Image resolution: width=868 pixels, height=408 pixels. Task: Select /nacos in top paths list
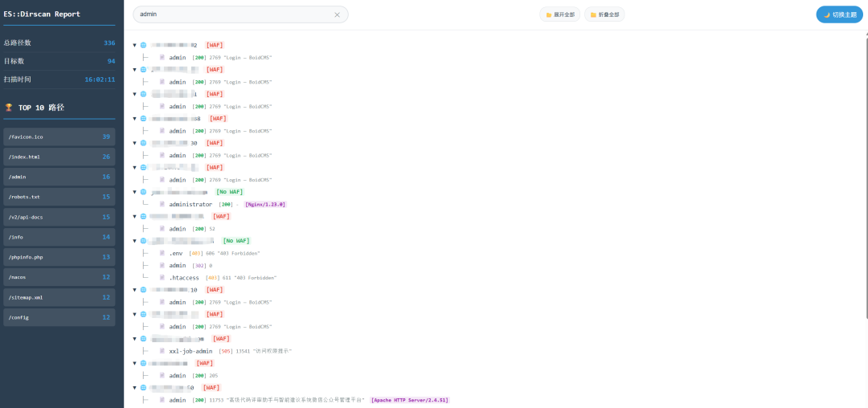[x=59, y=277]
